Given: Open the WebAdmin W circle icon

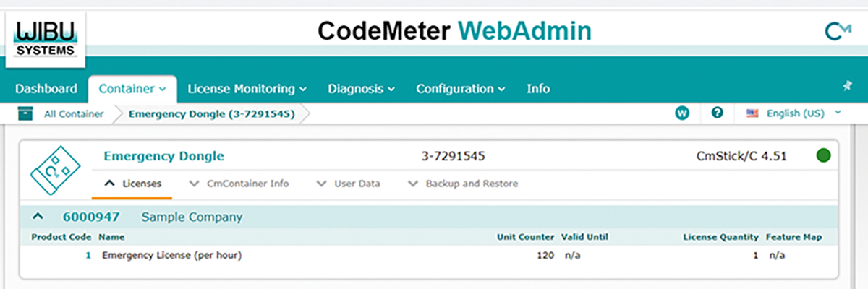Looking at the screenshot, I should point(681,113).
